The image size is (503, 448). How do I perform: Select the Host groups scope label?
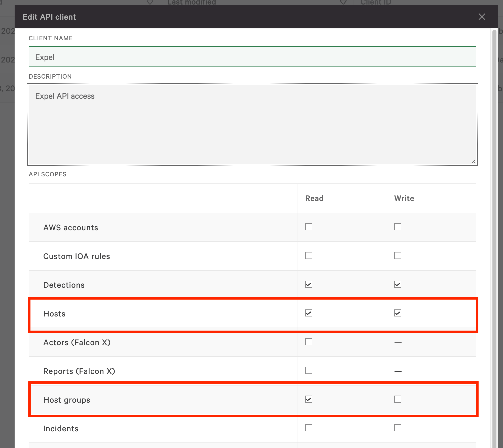coord(67,400)
